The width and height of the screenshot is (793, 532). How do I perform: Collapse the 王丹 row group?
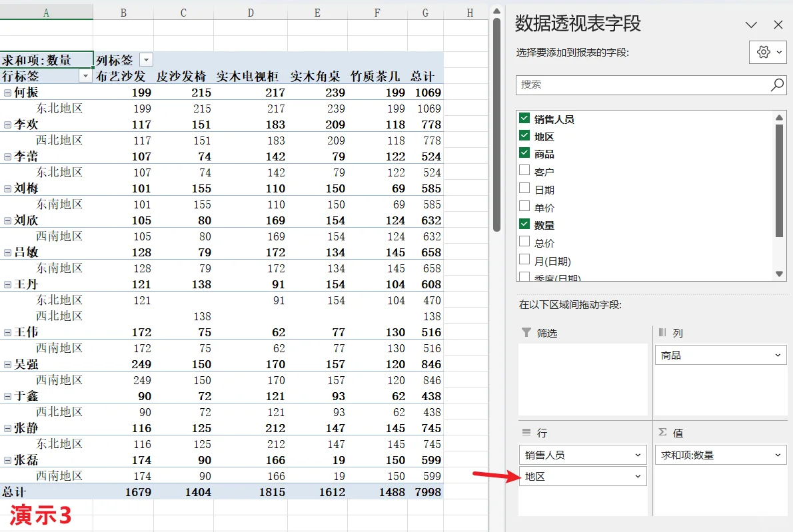tap(7, 285)
